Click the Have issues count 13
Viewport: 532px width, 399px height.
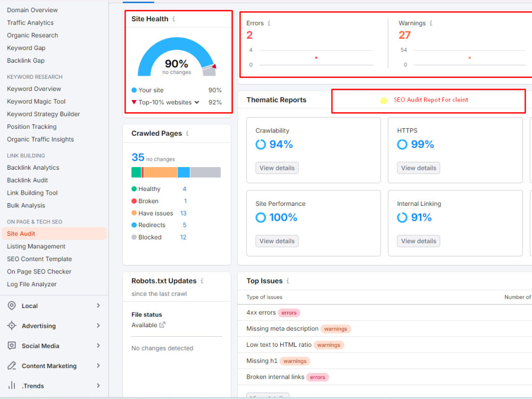183,213
